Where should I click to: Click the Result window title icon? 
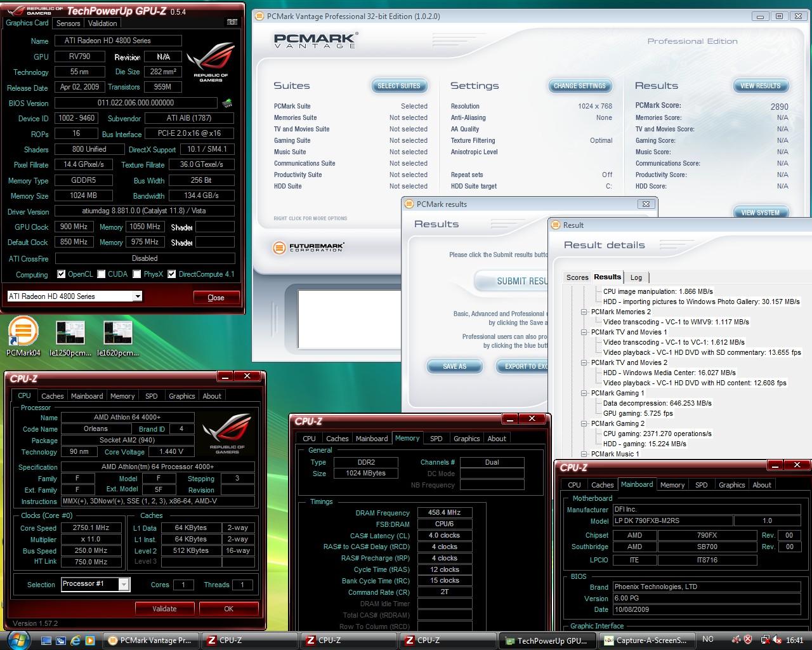(556, 225)
